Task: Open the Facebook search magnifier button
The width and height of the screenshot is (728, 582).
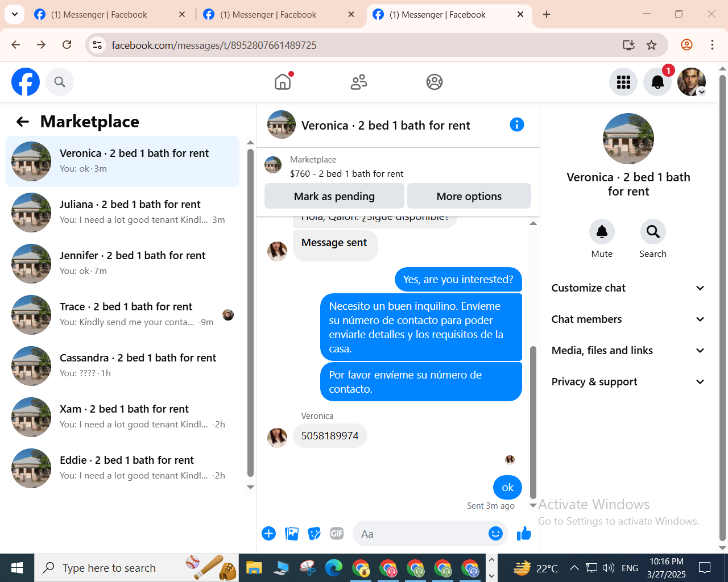Action: point(60,82)
